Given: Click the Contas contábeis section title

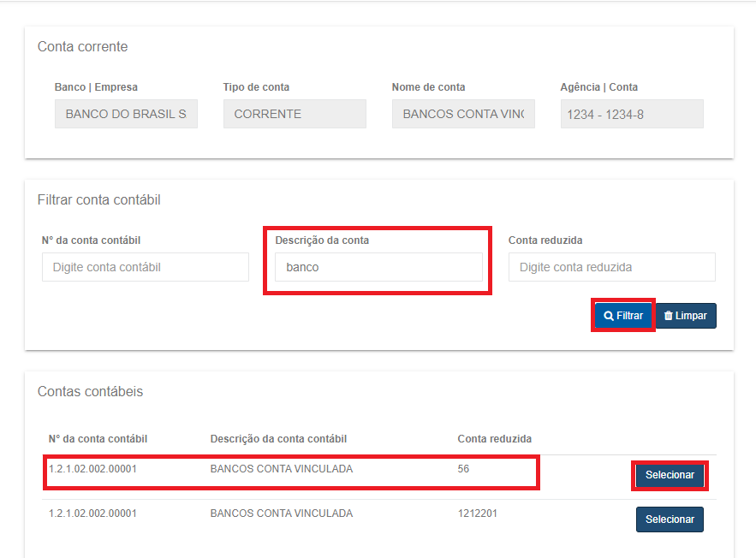Looking at the screenshot, I should (90, 391).
